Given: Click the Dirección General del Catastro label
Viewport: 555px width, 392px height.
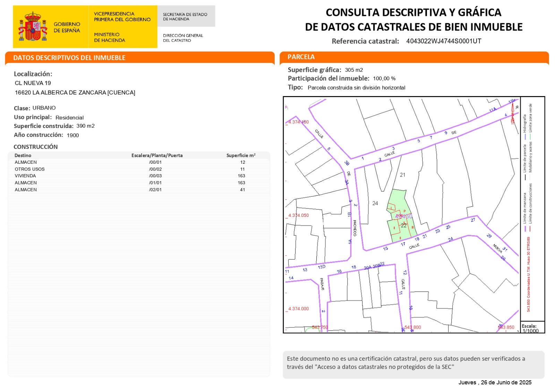Looking at the screenshot, I should (183, 38).
